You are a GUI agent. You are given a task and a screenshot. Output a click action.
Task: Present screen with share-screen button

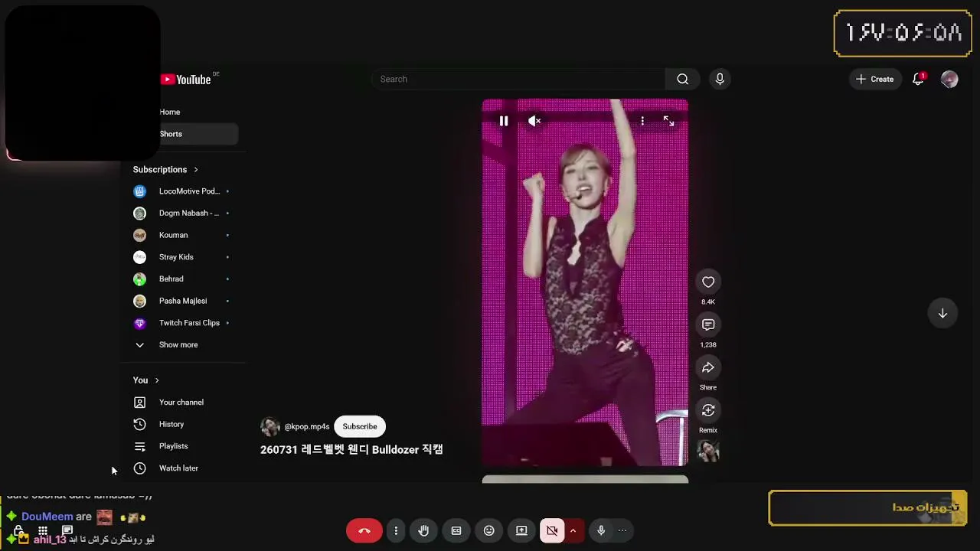pos(521,530)
